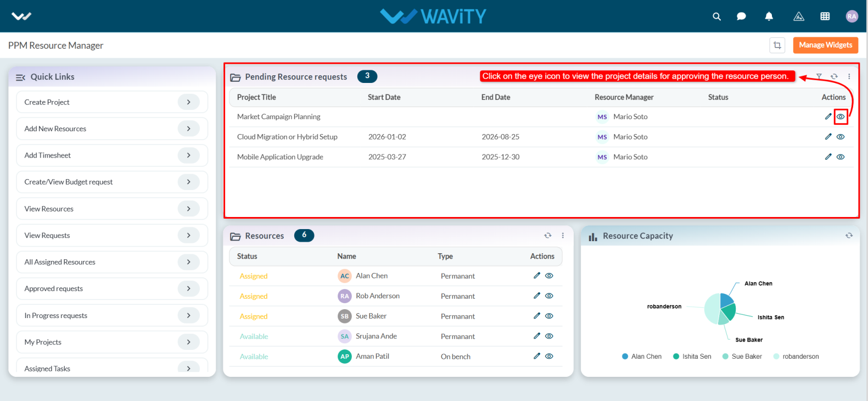Toggle Sue Baker legend entry in chart
The image size is (868, 401).
[x=742, y=357]
